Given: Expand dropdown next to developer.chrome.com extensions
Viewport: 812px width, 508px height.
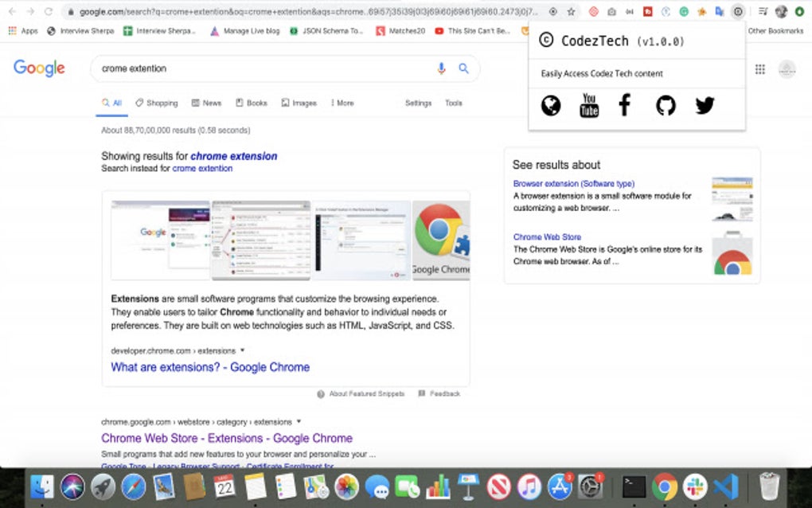Looking at the screenshot, I should [x=242, y=350].
